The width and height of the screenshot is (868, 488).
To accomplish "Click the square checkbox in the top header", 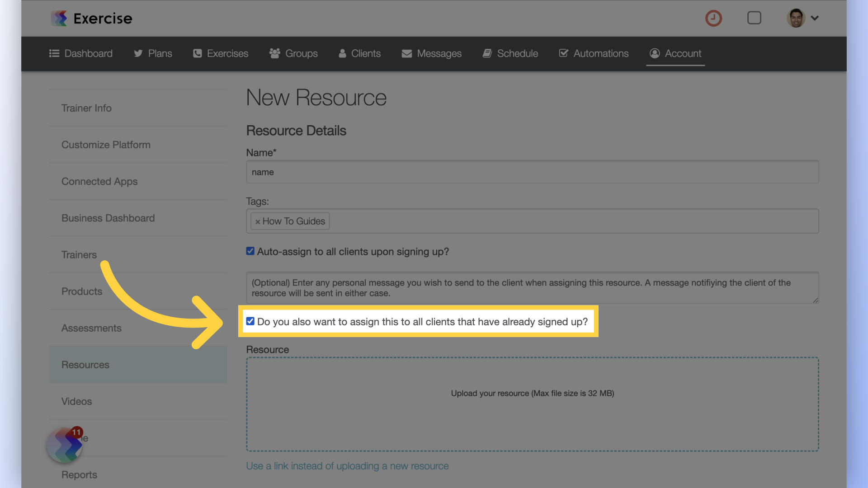I will point(754,18).
